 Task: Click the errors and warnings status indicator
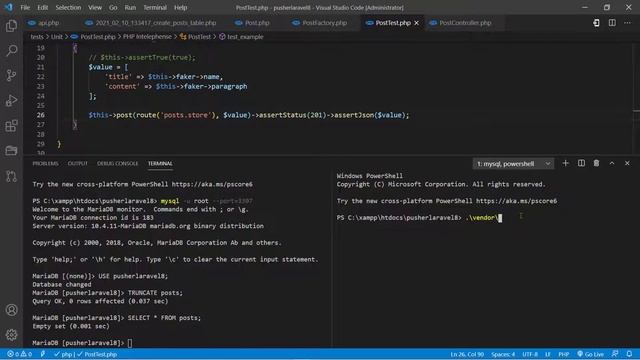tap(19, 354)
